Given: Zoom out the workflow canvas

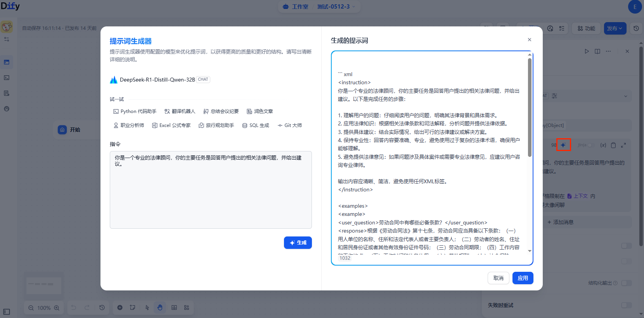Looking at the screenshot, I should (31, 308).
